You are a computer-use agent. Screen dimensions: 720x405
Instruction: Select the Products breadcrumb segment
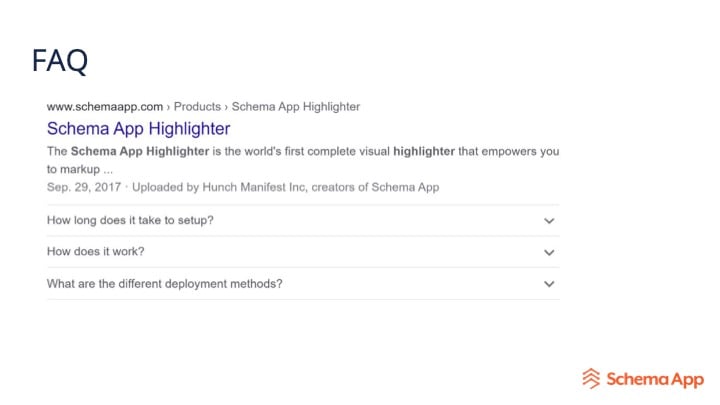click(197, 107)
